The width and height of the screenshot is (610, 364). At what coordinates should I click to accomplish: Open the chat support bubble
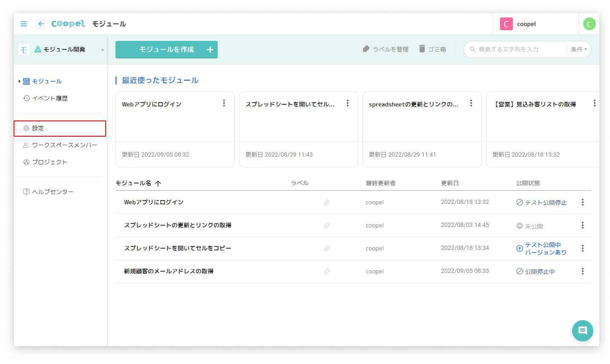[x=583, y=331]
